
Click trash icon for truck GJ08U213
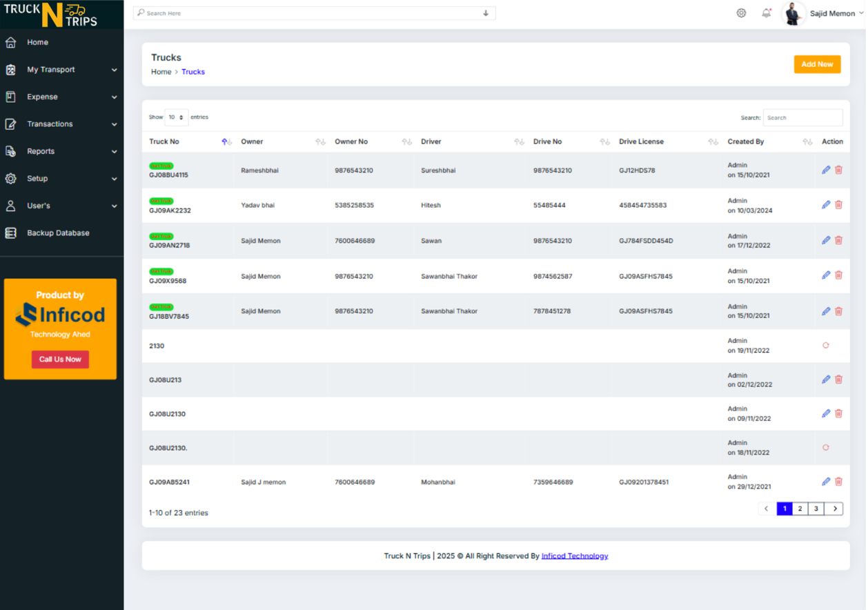[838, 380]
